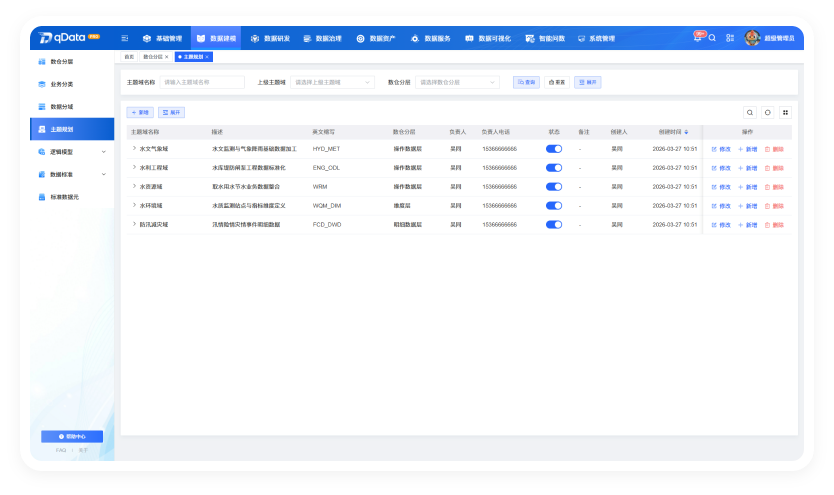The image size is (834, 495).
Task: Open the 数据研发 top menu
Action: pyautogui.click(x=270, y=38)
